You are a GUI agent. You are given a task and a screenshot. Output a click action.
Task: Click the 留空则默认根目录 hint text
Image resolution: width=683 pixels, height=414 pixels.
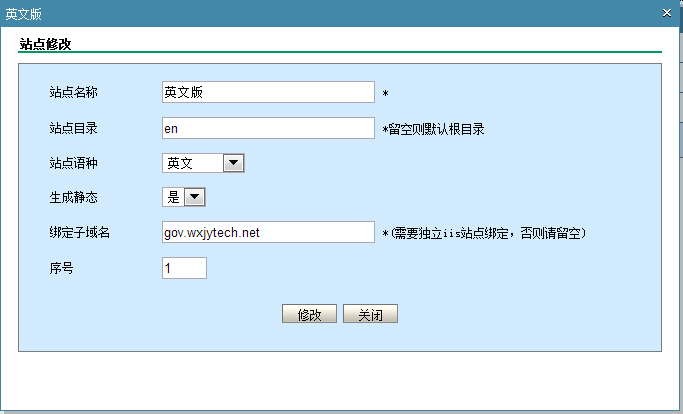[436, 129]
